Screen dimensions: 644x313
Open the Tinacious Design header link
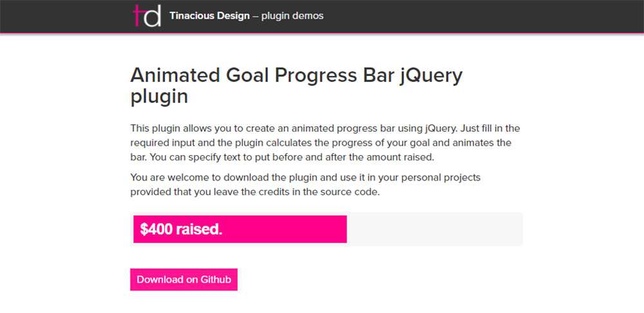click(x=209, y=16)
